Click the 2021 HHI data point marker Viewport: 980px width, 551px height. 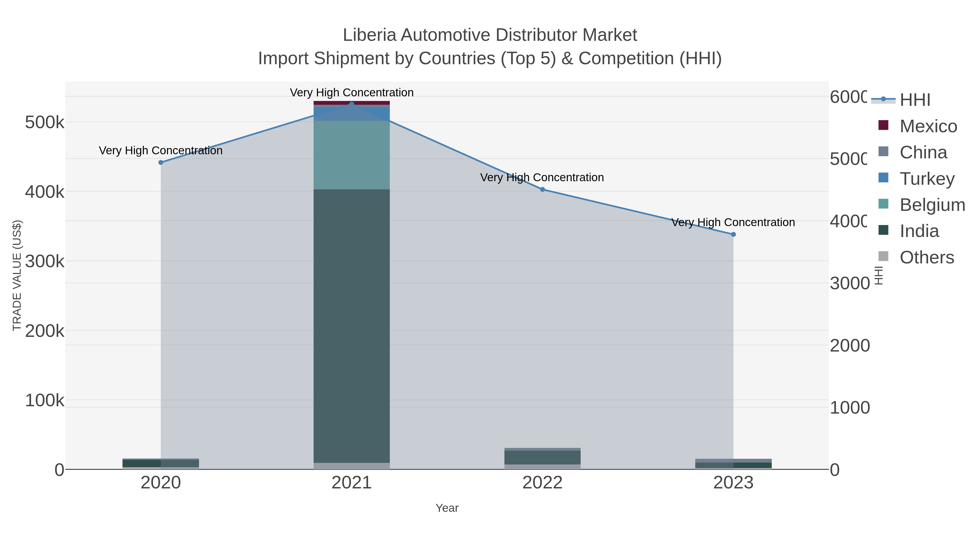point(351,104)
